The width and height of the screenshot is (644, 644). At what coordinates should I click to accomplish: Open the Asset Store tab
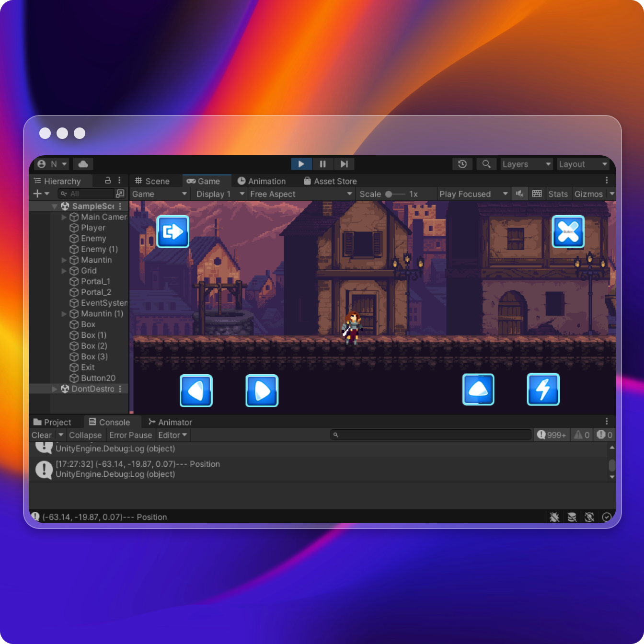[x=330, y=181]
